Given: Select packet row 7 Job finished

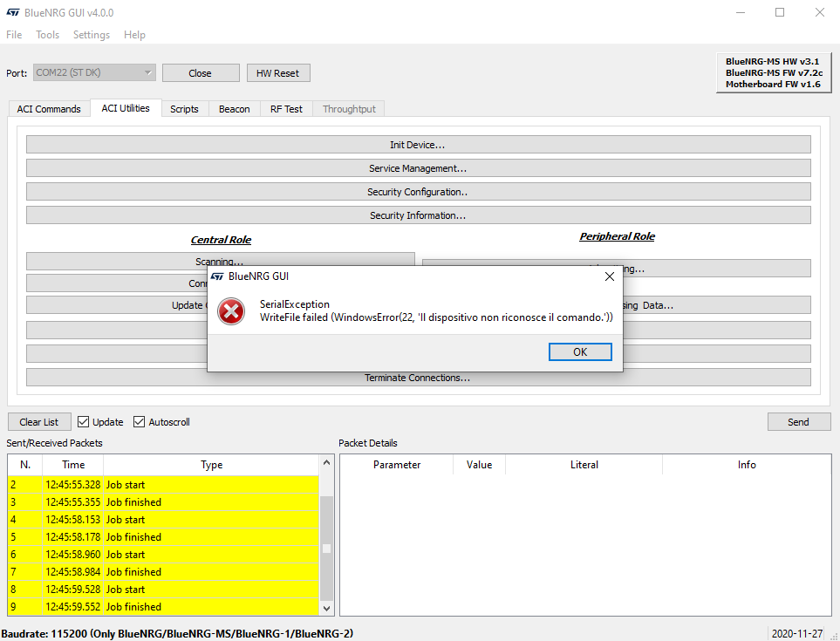Looking at the screenshot, I should (x=163, y=572).
